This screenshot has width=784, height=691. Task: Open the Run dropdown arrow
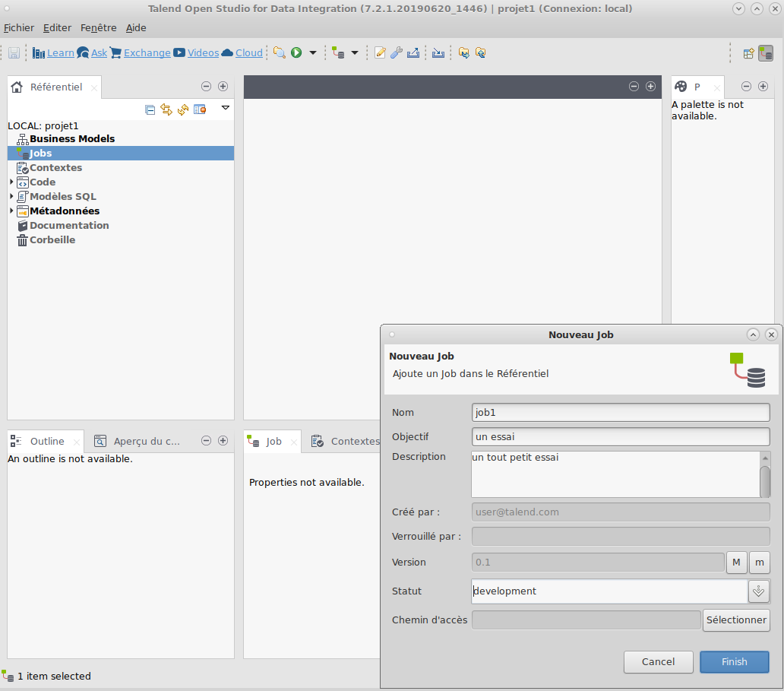313,52
